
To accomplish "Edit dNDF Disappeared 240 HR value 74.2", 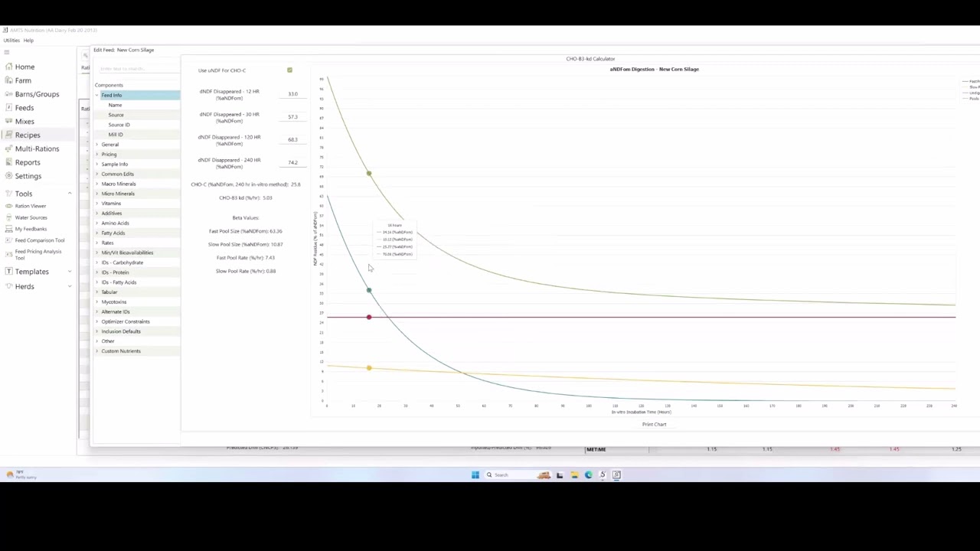I will [292, 163].
